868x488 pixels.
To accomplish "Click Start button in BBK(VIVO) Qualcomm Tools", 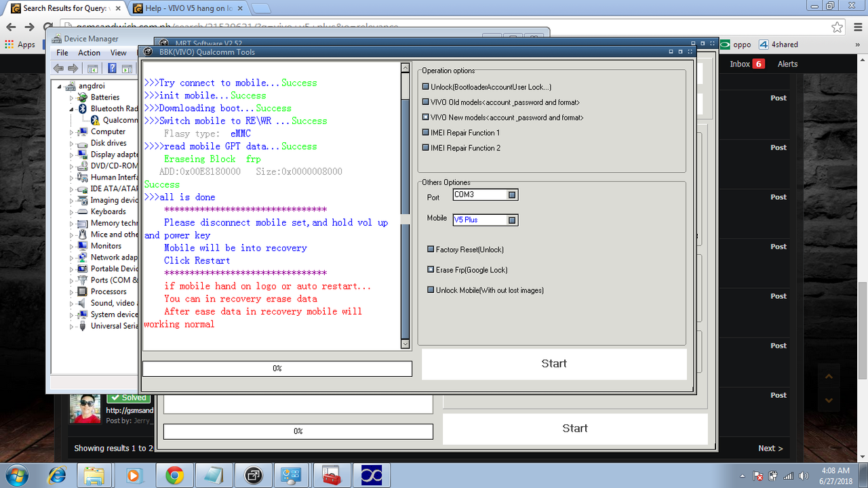I will point(554,364).
